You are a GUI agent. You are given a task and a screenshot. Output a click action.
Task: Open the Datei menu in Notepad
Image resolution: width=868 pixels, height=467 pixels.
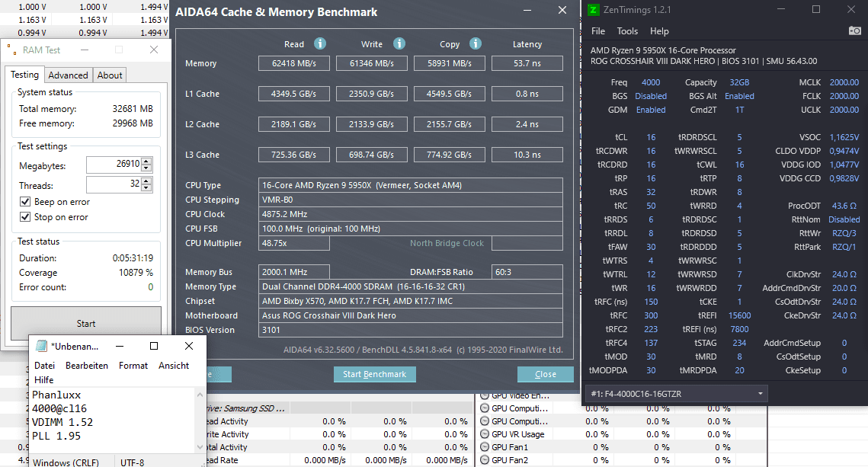[44, 366]
